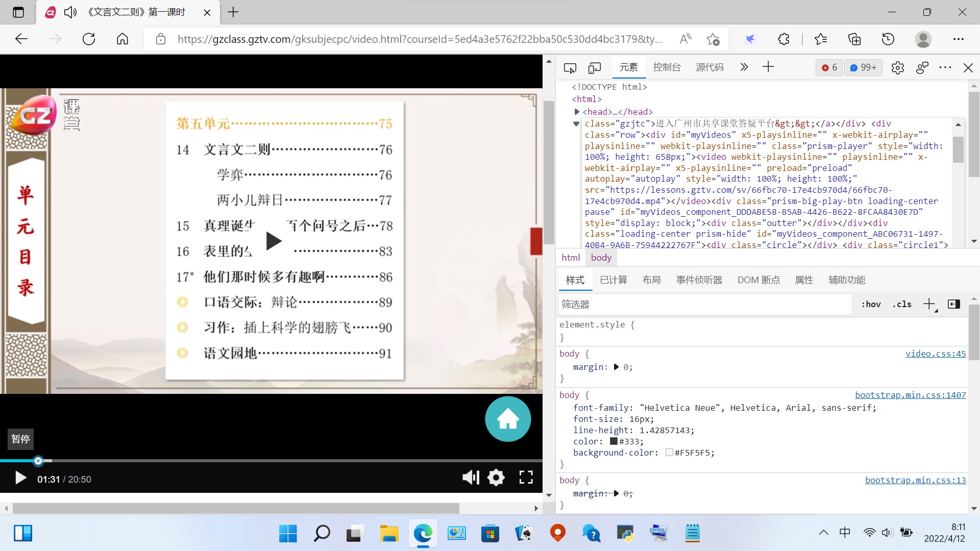Open the 样式 pane tab

click(x=575, y=280)
